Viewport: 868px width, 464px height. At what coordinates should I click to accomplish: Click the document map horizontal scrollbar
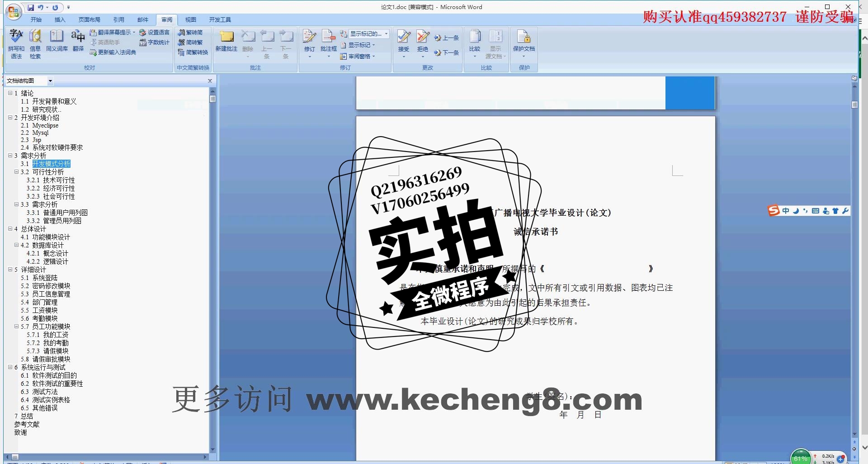click(x=106, y=457)
